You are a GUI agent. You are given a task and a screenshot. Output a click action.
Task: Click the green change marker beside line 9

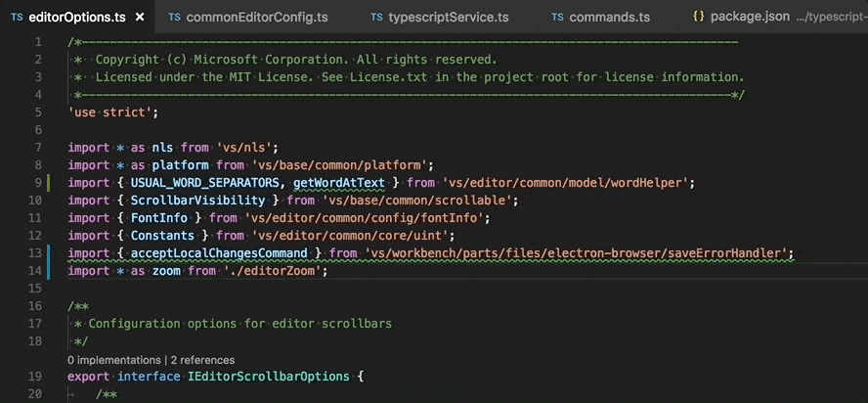49,183
